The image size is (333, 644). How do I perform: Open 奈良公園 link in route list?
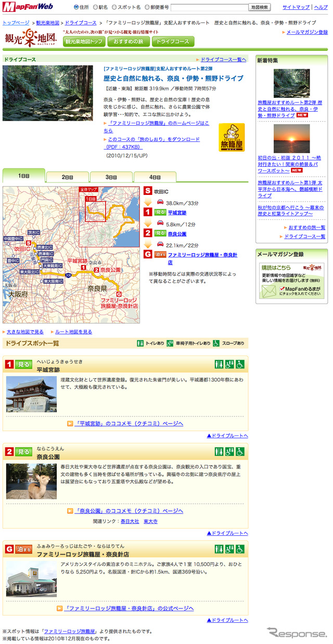(x=177, y=234)
